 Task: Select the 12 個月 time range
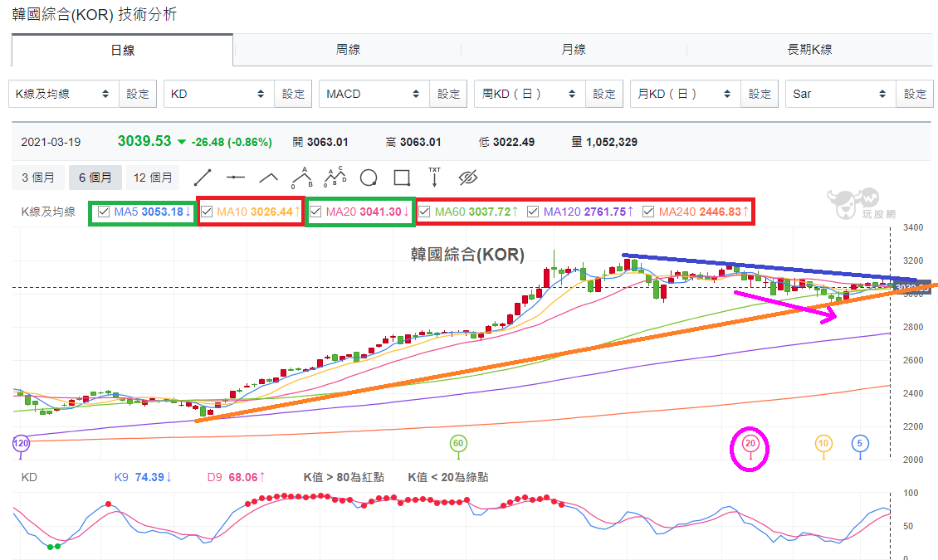[x=153, y=178]
